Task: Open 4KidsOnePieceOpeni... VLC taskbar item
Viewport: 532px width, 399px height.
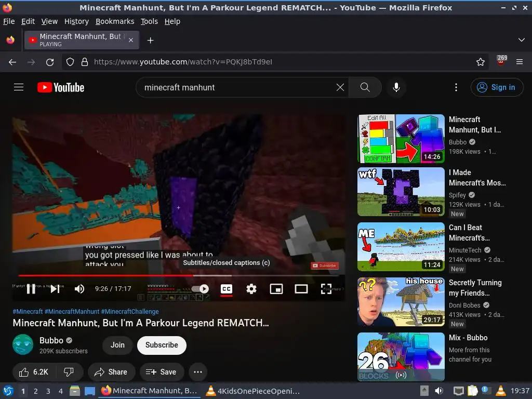Action: pos(254,391)
